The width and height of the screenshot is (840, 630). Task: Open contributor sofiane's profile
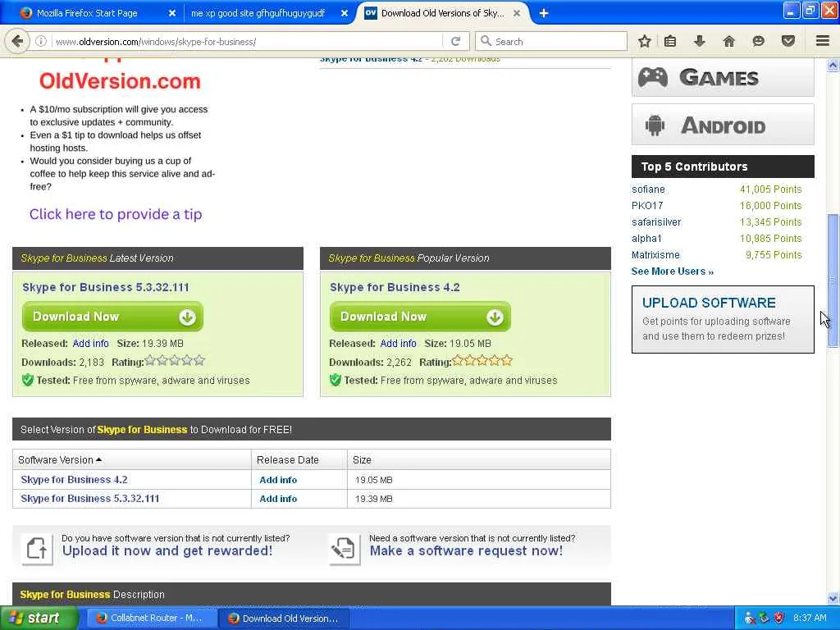click(x=648, y=189)
